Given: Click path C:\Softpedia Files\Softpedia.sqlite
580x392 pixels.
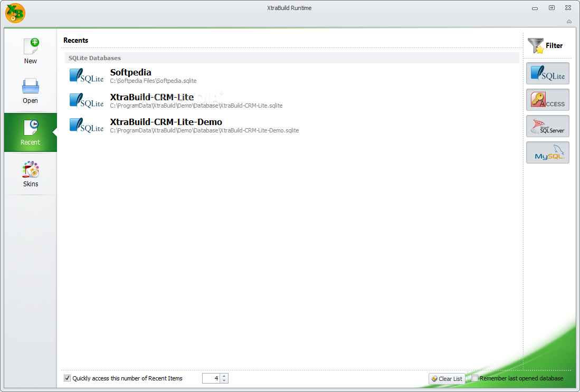Looking at the screenshot, I should click(153, 81).
